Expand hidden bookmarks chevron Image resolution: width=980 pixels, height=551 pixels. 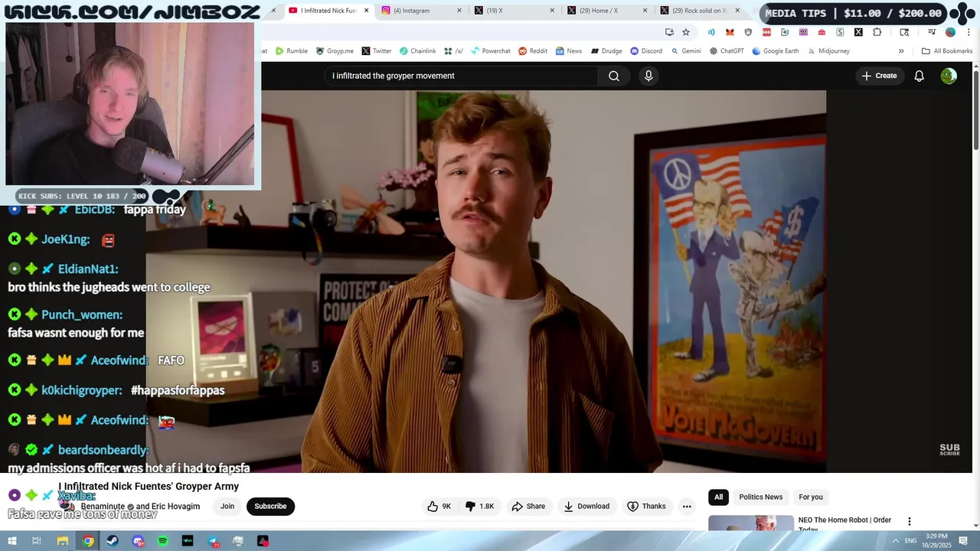click(901, 51)
